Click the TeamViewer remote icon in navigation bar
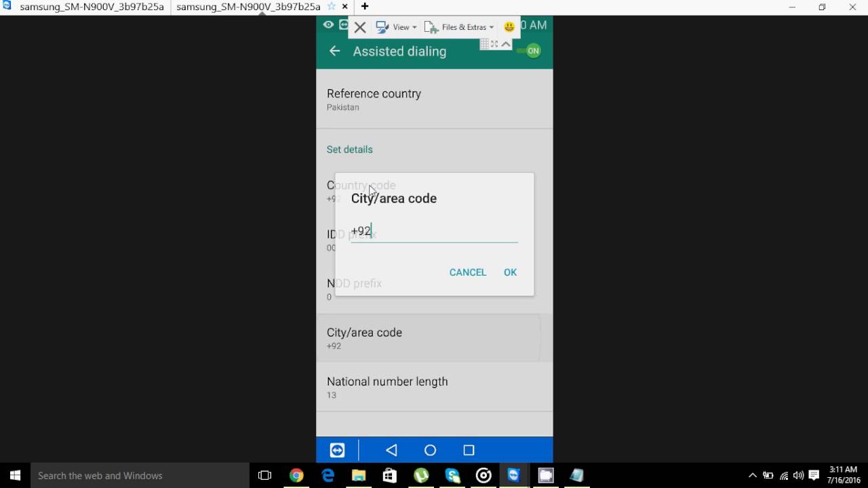 (x=337, y=450)
